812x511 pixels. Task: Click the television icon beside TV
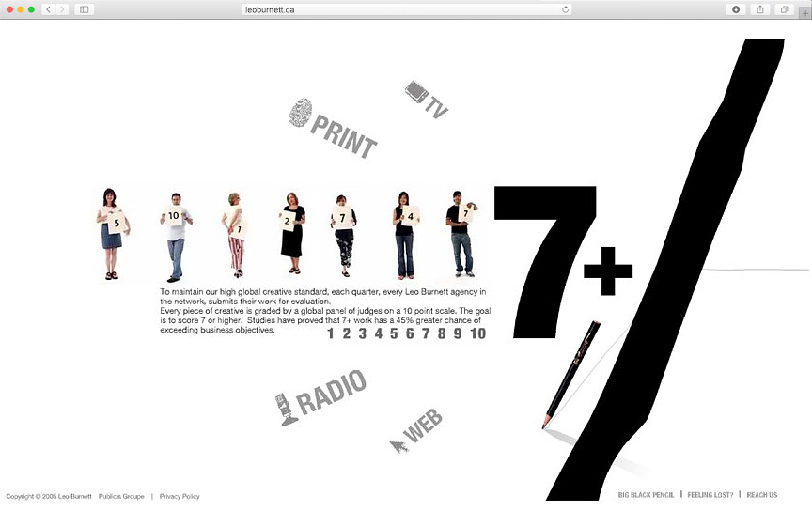416,92
